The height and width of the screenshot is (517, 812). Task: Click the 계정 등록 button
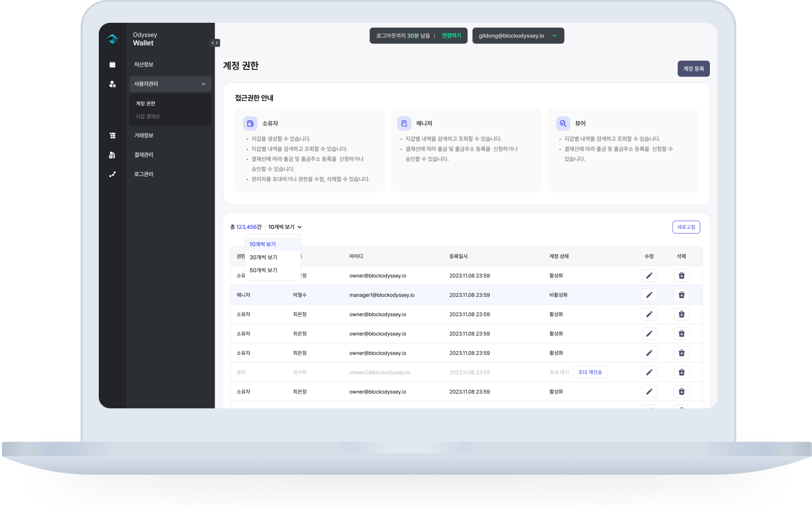coord(693,68)
